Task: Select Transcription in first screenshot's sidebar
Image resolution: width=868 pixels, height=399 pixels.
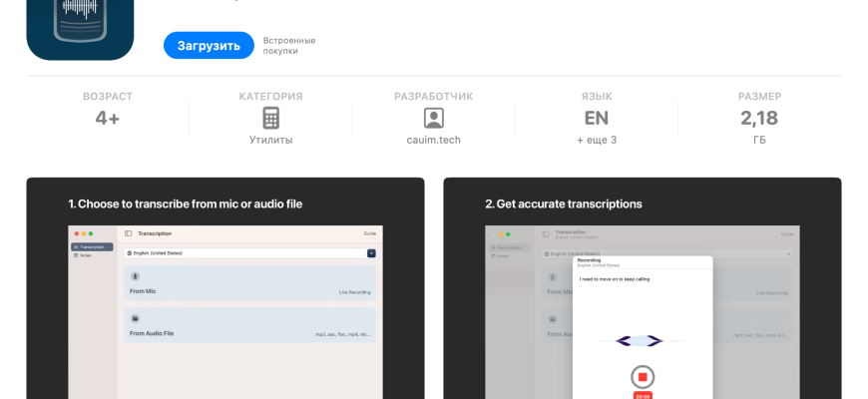Action: 92,246
